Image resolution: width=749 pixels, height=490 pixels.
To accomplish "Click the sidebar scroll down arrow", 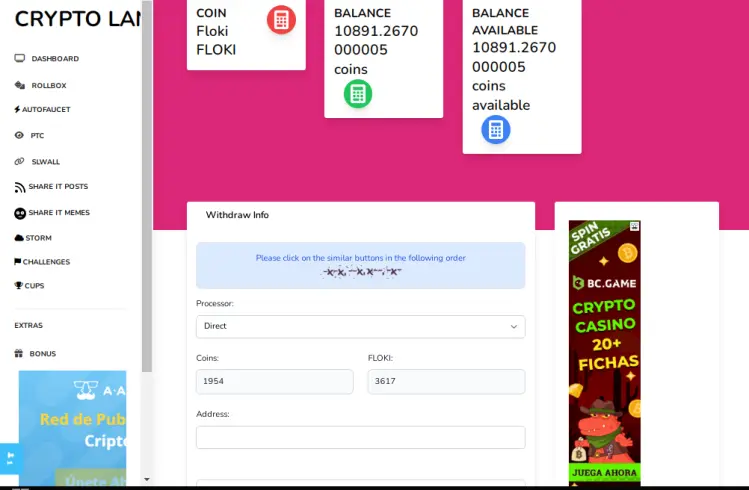I will [147, 479].
